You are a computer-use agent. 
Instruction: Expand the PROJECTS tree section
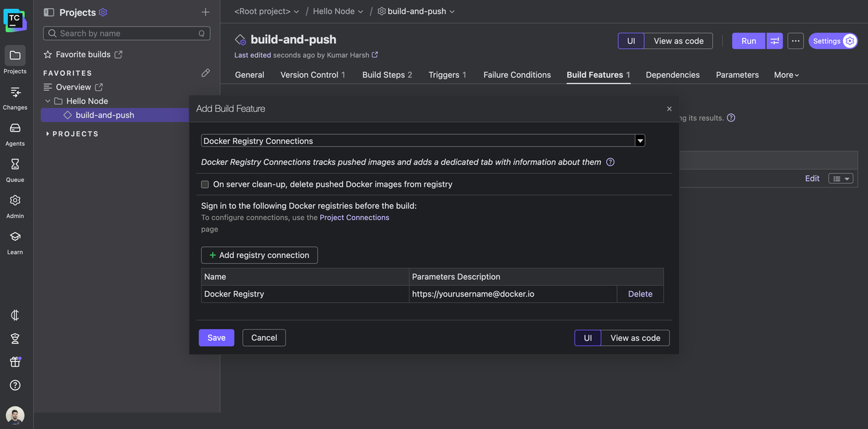tap(47, 134)
